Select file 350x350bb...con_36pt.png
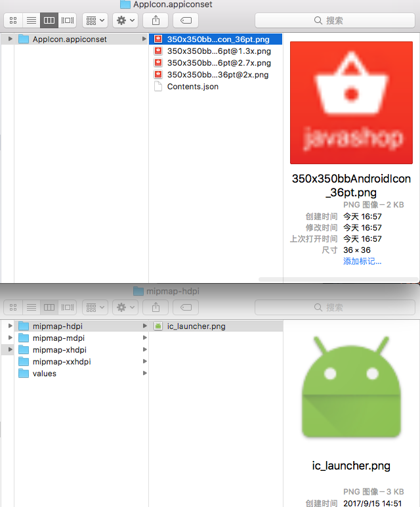The image size is (420, 507). (x=215, y=39)
